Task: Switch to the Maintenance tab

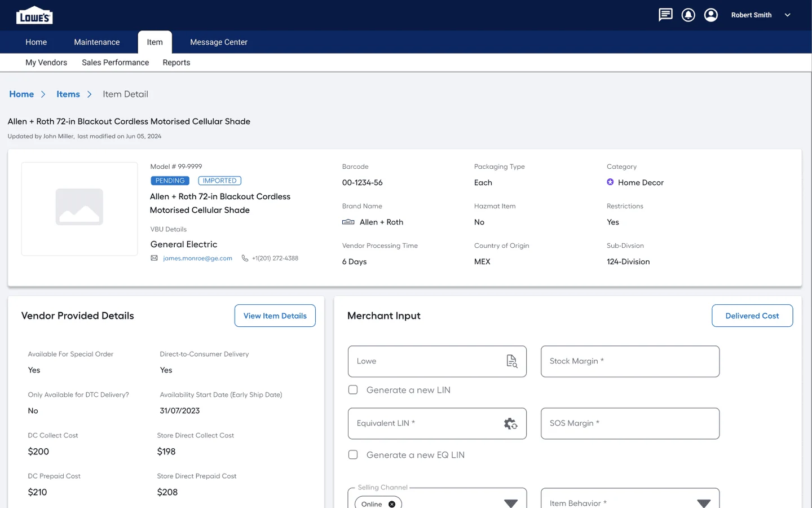Action: 97,42
